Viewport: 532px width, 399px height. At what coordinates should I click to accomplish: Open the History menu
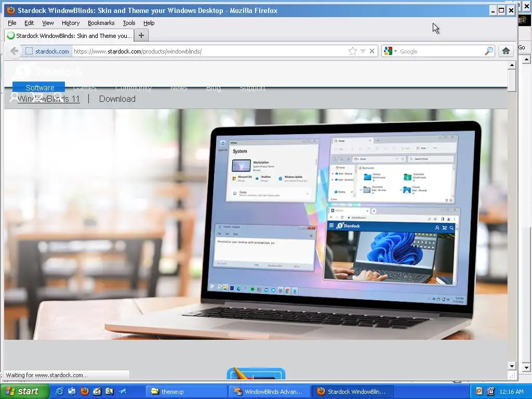click(71, 23)
